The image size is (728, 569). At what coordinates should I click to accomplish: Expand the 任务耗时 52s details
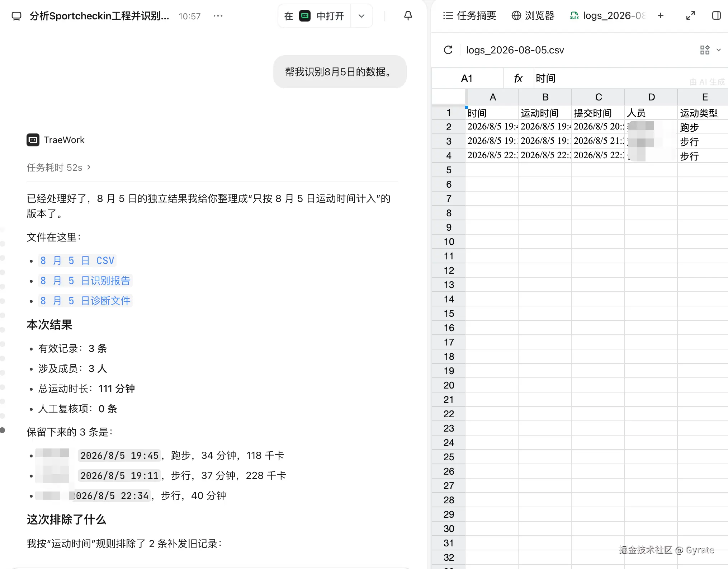pos(58,168)
